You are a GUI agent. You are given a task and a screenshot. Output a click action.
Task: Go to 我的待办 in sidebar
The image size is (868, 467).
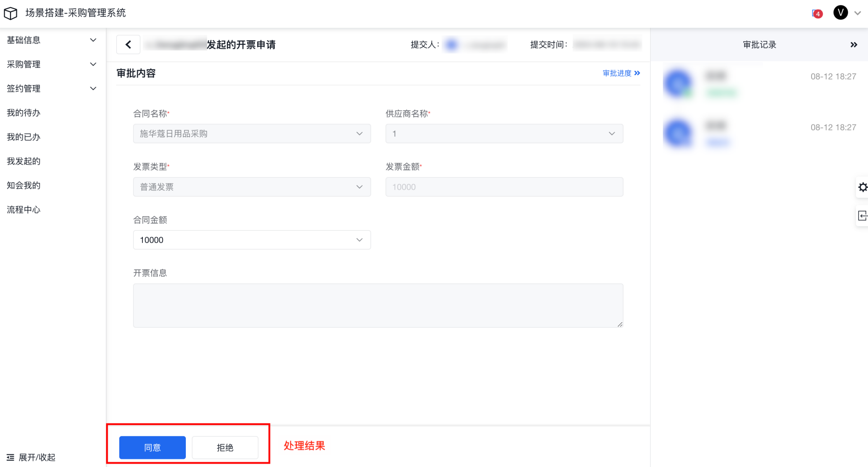[24, 113]
